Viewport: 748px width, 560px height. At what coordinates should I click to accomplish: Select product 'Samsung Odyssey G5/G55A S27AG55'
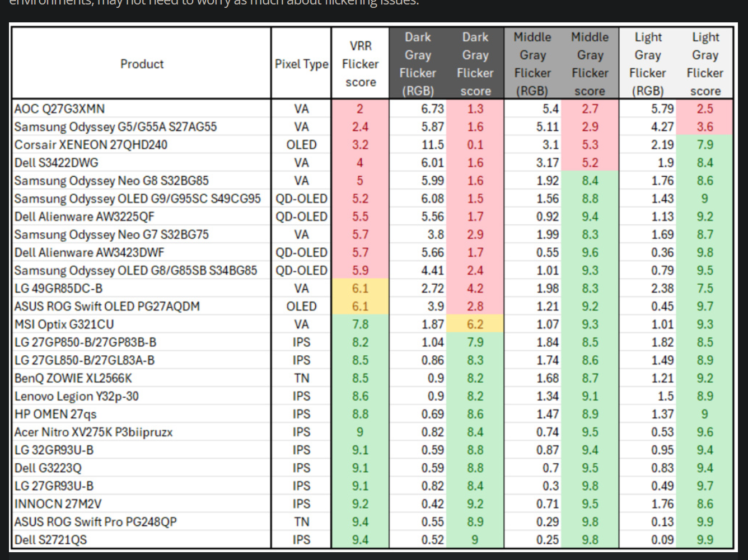point(115,126)
